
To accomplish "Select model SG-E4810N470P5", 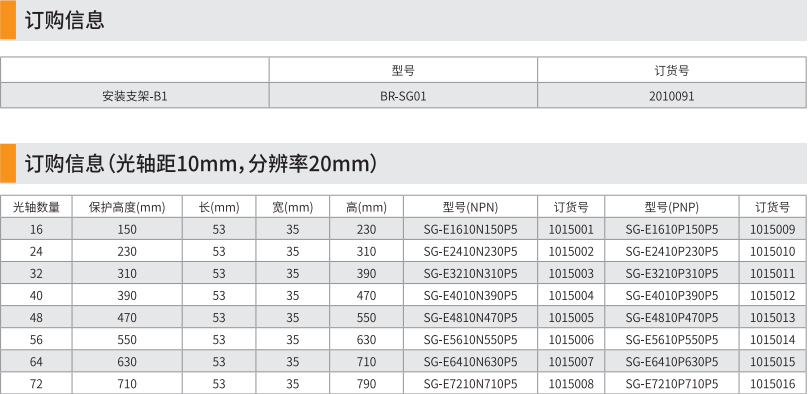I will 470,318.
